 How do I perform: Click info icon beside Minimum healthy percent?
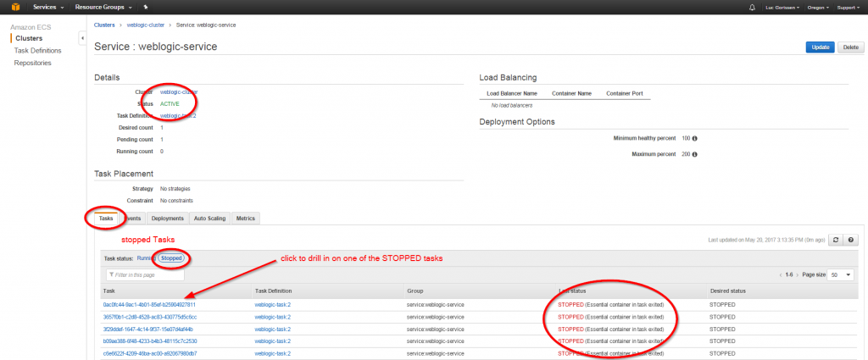point(695,138)
